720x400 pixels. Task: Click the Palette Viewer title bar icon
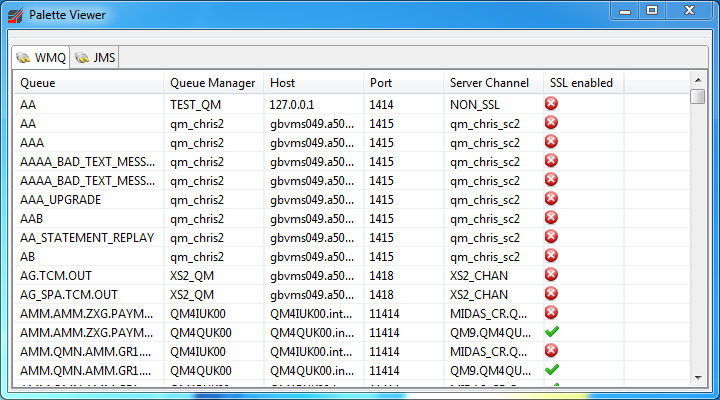pos(15,15)
